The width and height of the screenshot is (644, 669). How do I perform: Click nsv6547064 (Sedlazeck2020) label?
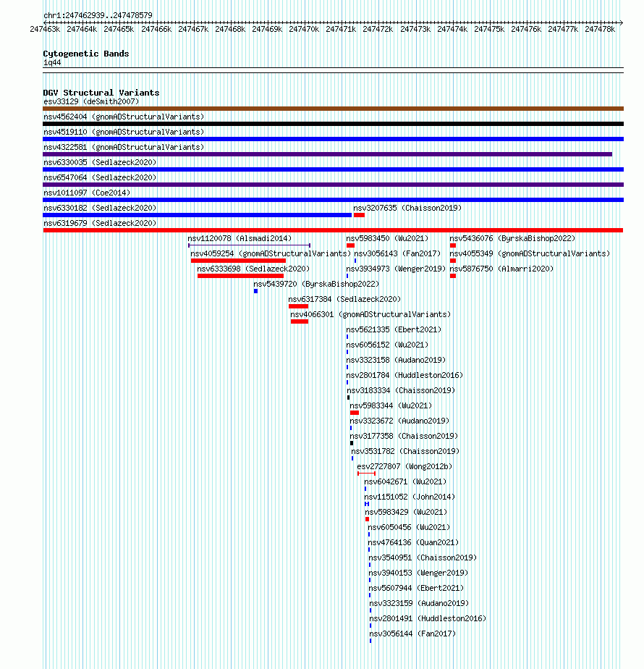pyautogui.click(x=100, y=177)
